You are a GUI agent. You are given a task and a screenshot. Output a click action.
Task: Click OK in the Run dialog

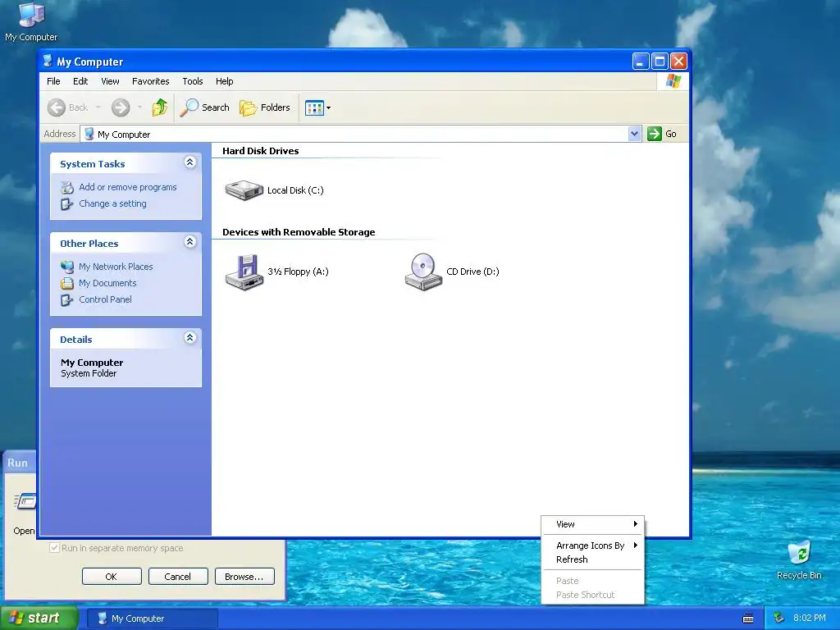tap(112, 577)
